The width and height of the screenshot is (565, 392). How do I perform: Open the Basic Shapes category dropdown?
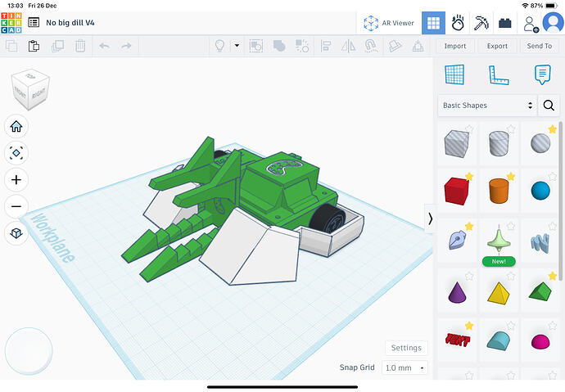click(x=487, y=106)
